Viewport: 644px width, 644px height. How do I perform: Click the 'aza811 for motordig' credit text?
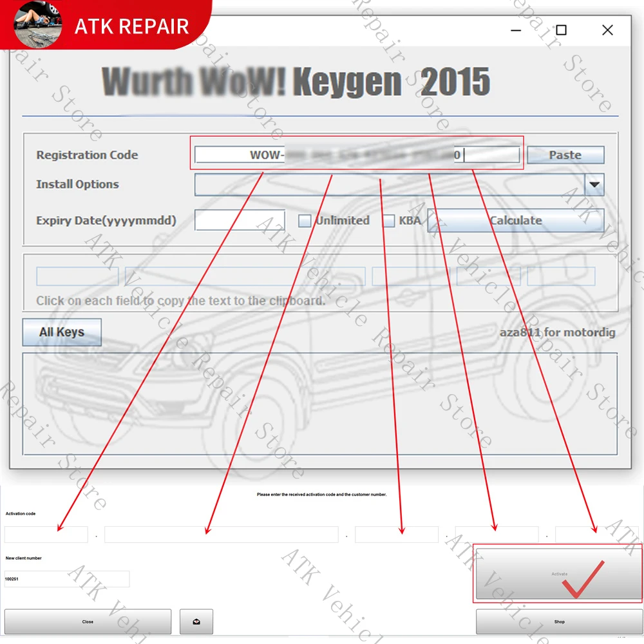[557, 332]
